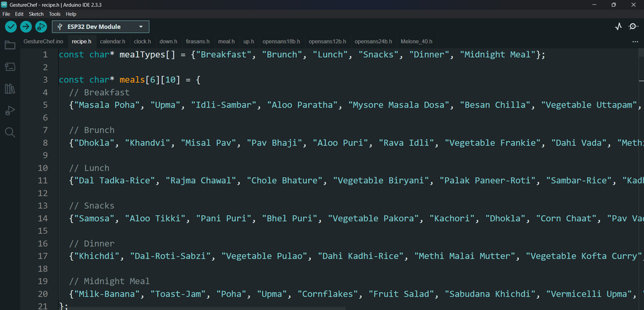Open the Tools menu
This screenshot has width=644, height=310.
(x=55, y=14)
